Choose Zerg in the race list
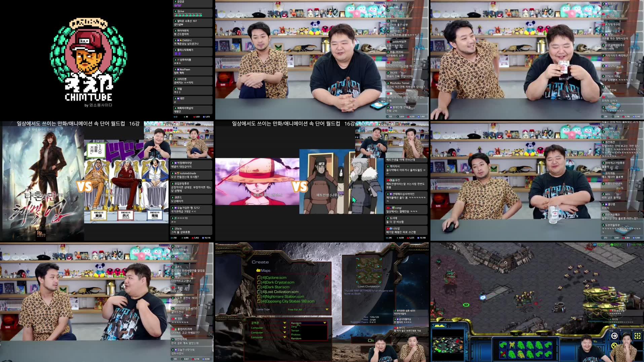 [x=294, y=327]
